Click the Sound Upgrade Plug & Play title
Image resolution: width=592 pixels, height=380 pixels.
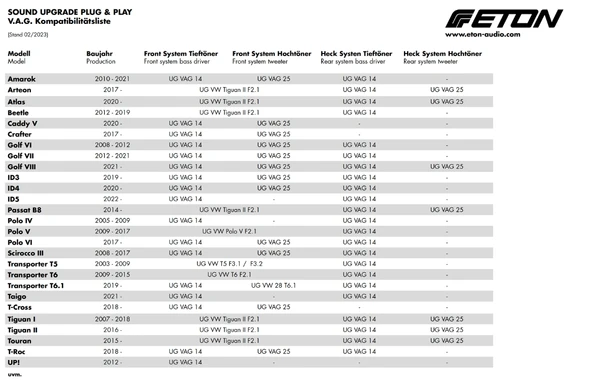[70, 12]
